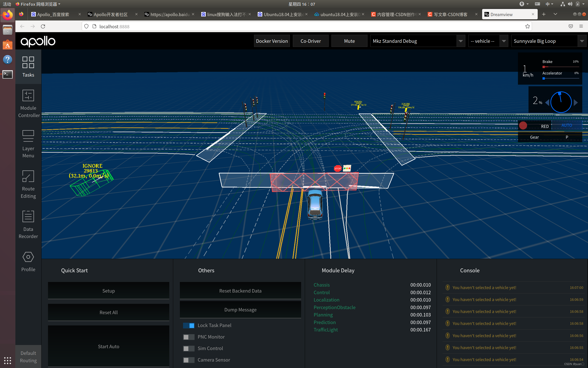The image size is (588, 368).
Task: Open Default Routing in sidebar
Action: 28,356
